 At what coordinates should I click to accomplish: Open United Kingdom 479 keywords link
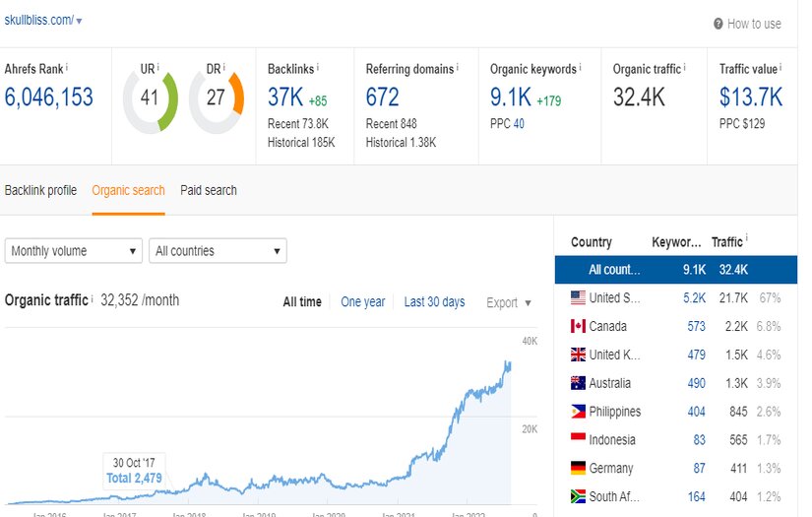coord(696,355)
